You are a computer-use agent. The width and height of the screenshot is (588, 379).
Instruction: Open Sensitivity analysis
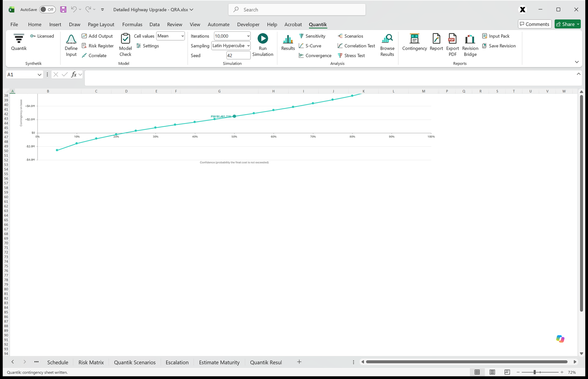pyautogui.click(x=312, y=36)
